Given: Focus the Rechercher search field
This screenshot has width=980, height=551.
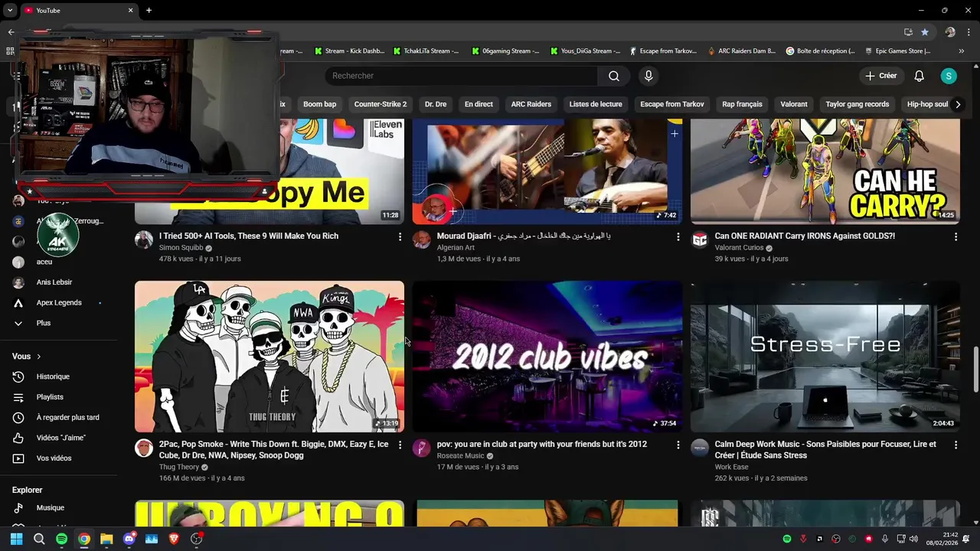Looking at the screenshot, I should pos(461,76).
